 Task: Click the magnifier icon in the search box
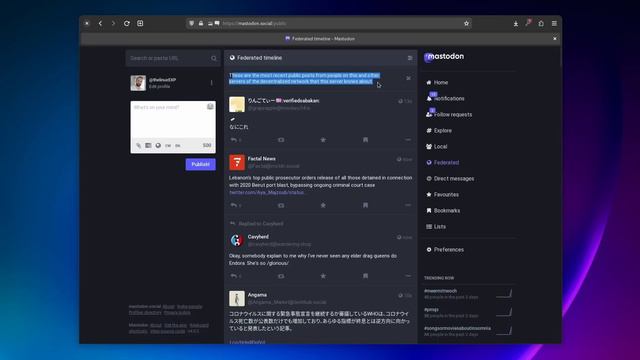coord(213,58)
